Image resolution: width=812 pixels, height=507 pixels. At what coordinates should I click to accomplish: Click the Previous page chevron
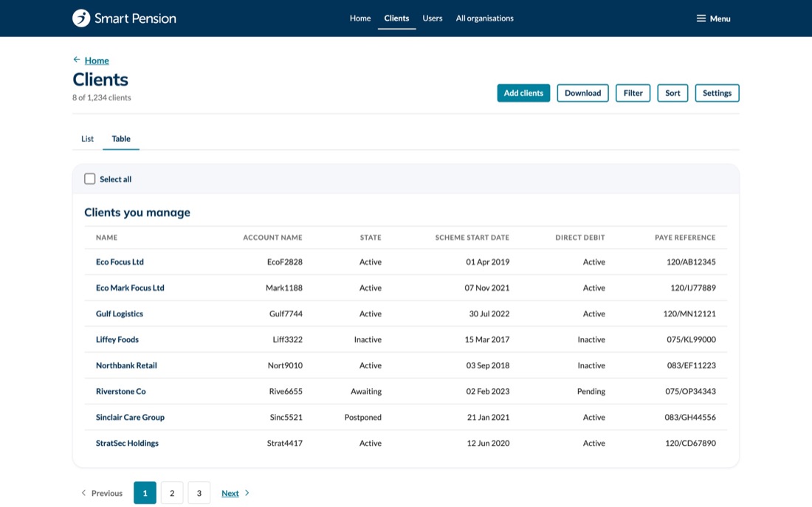pyautogui.click(x=83, y=493)
